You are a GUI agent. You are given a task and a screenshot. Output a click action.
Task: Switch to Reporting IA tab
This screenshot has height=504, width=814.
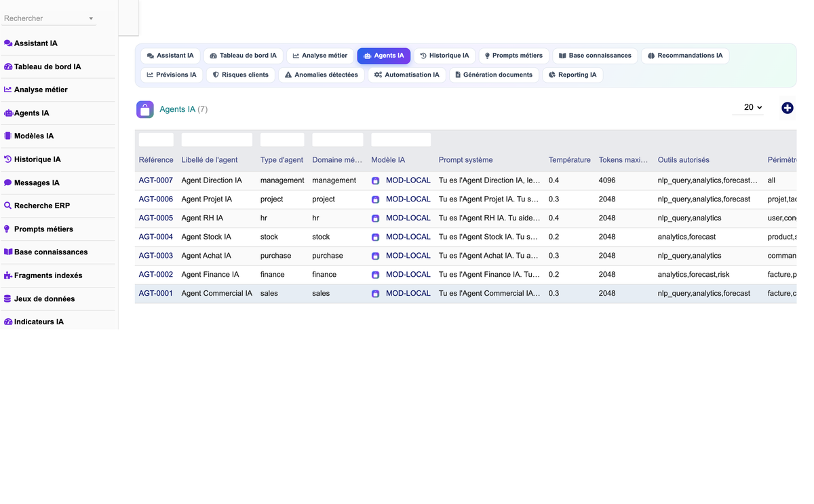point(573,75)
